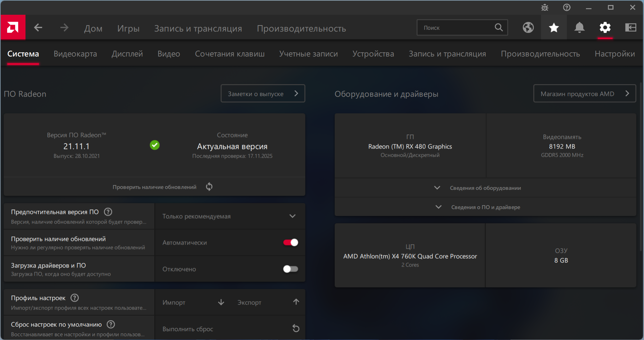This screenshot has height=340, width=644.
Task: Click Экспорт profile button
Action: click(268, 302)
